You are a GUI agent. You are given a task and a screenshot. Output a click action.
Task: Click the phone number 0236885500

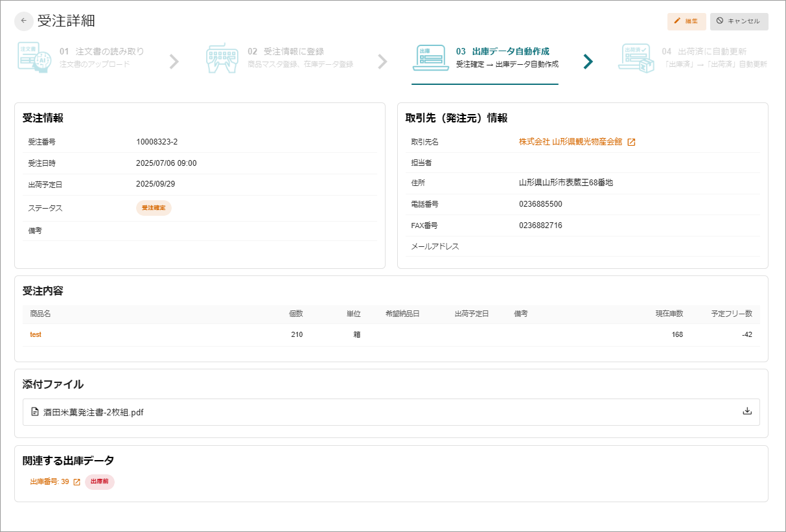click(x=540, y=204)
